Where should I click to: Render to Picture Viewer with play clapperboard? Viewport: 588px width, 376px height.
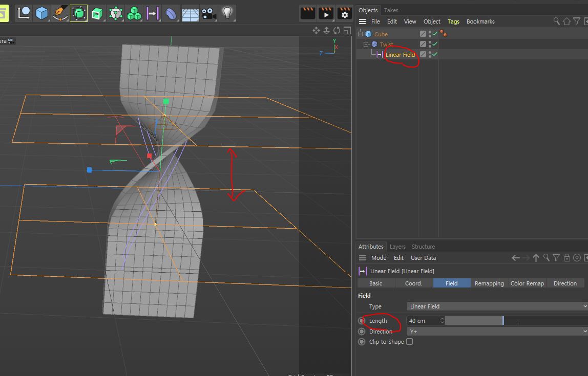pos(326,13)
